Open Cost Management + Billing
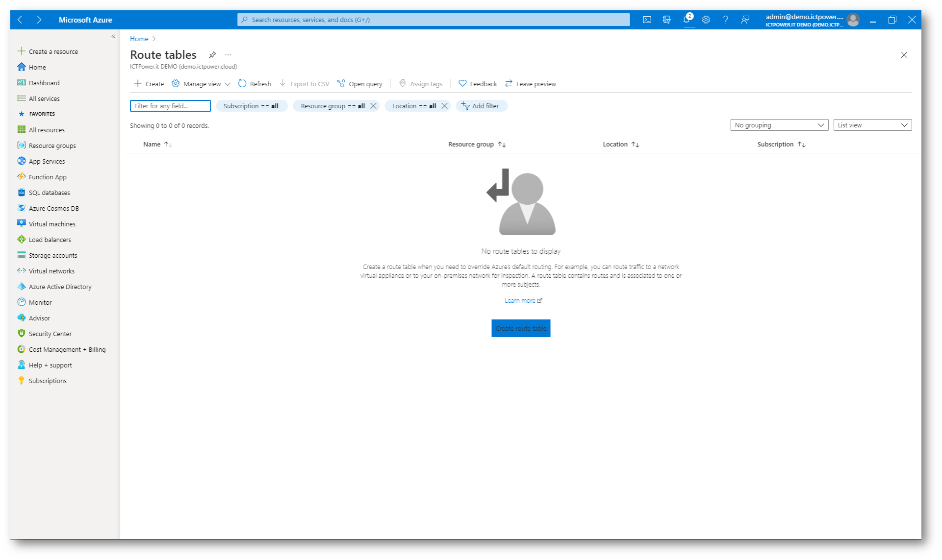Image resolution: width=942 pixels, height=560 pixels. 61,349
